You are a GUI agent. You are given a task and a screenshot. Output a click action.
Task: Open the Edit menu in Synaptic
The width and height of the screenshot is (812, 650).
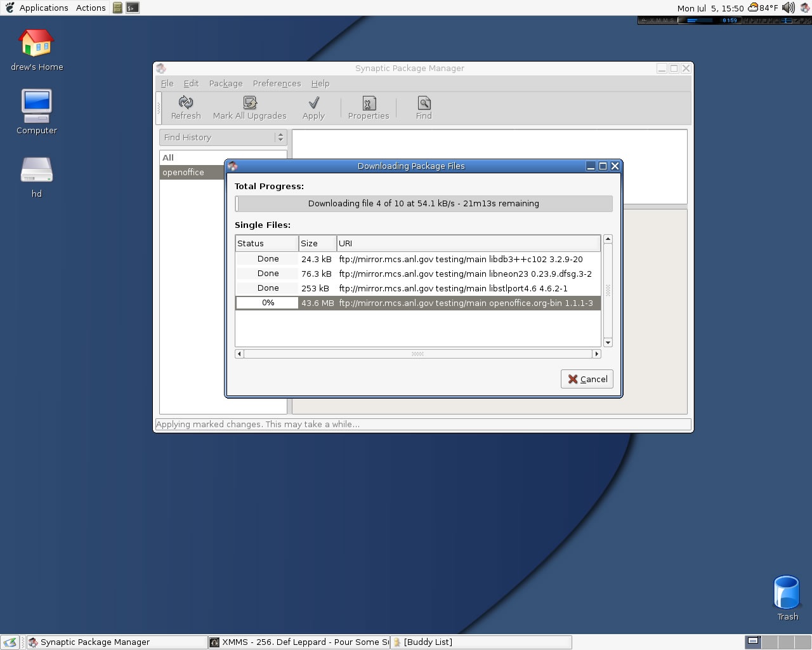click(191, 83)
